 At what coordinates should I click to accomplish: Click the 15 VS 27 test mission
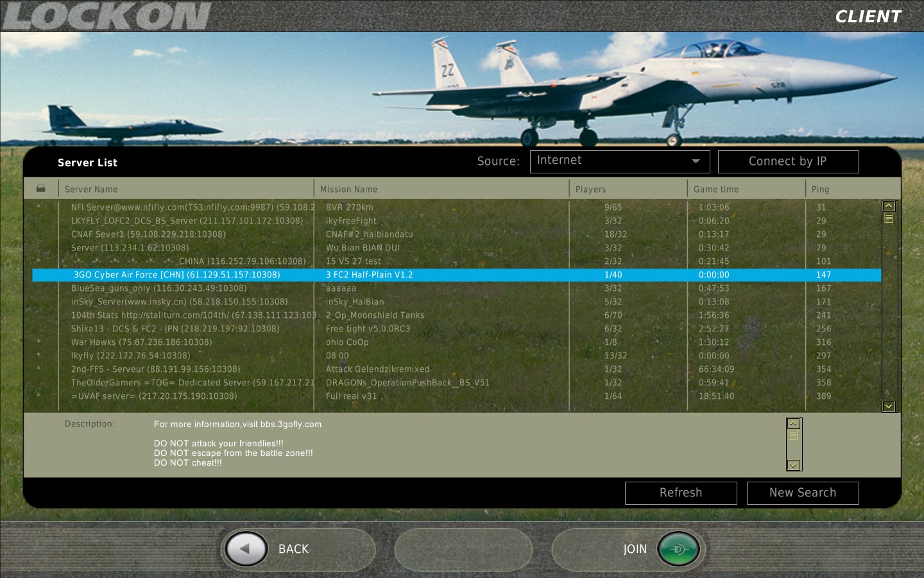click(x=353, y=261)
